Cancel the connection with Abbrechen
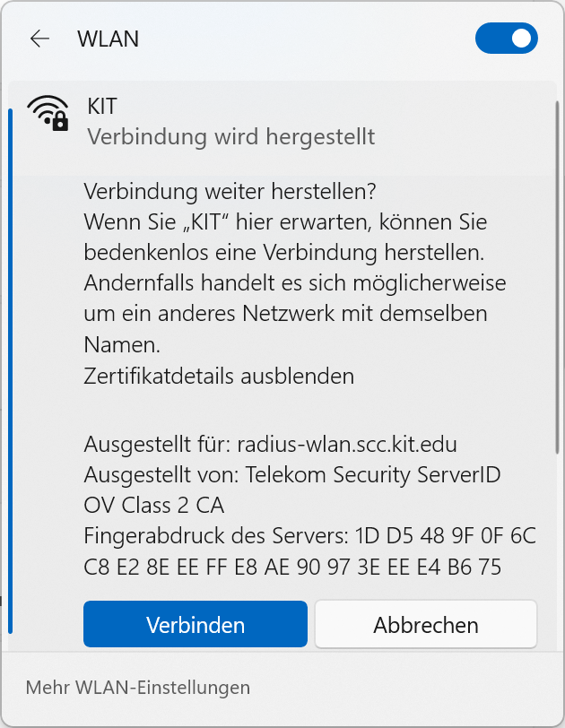The width and height of the screenshot is (565, 728). pos(425,624)
